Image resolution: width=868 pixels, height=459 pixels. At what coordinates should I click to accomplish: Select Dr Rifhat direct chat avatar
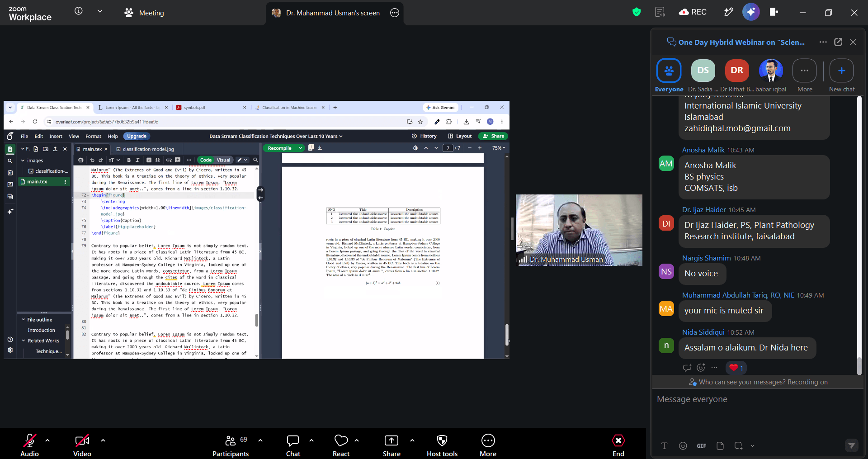pyautogui.click(x=737, y=75)
